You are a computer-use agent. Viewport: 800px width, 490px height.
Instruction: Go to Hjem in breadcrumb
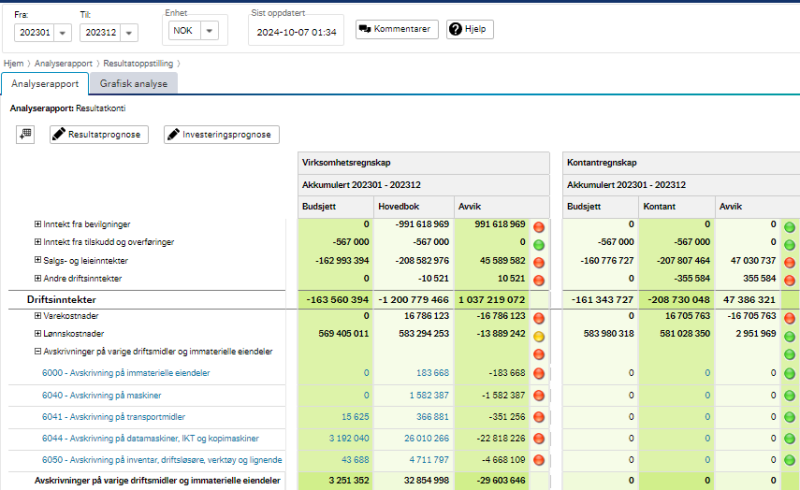pos(14,63)
